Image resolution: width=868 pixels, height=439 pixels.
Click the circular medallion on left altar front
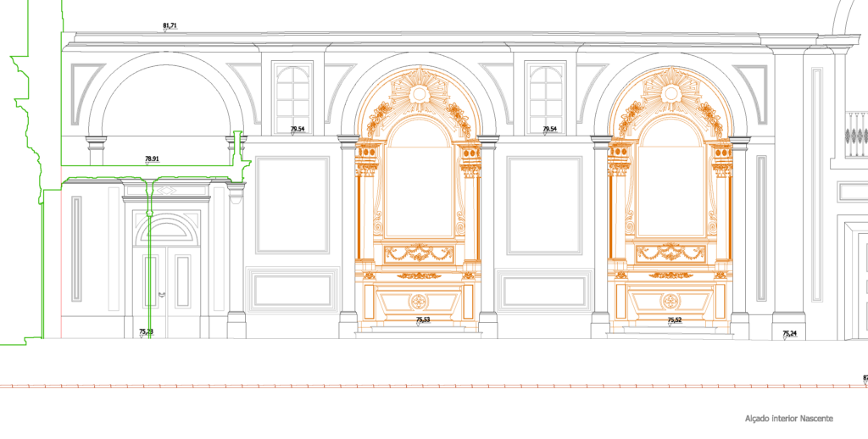click(x=419, y=301)
